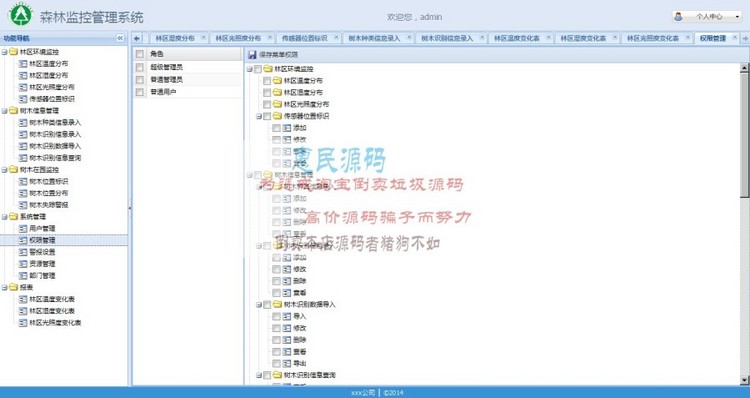The height and width of the screenshot is (398, 750).
Task: Switch to the 林区湿度分布 tab
Action: [179, 38]
